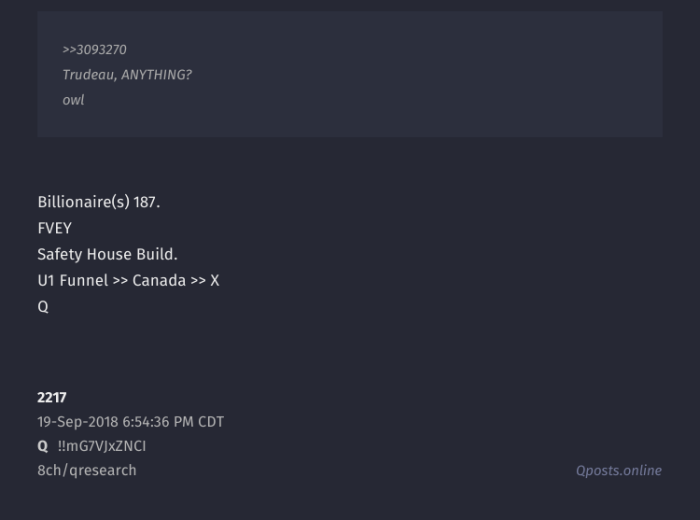Click the bold "Q" author name

pos(43,446)
